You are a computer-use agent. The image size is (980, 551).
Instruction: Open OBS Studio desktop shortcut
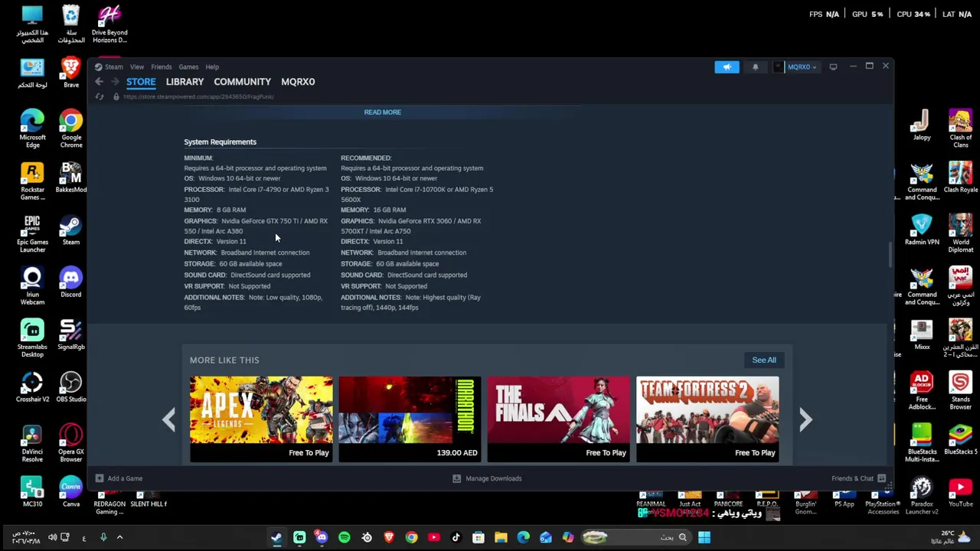coord(71,387)
